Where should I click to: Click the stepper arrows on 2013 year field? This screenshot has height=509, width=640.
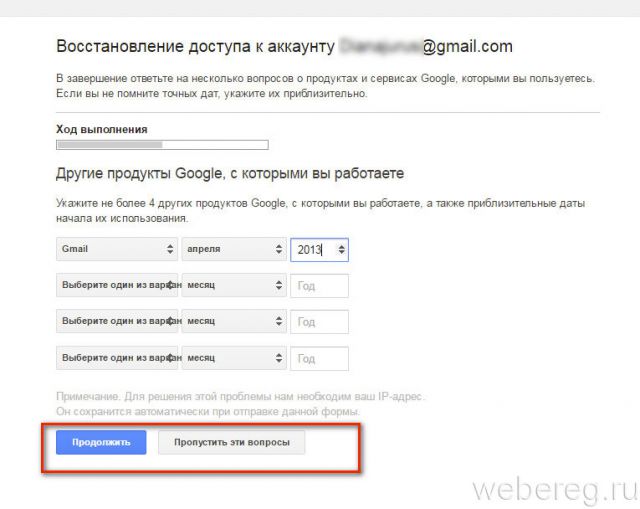pyautogui.click(x=342, y=250)
